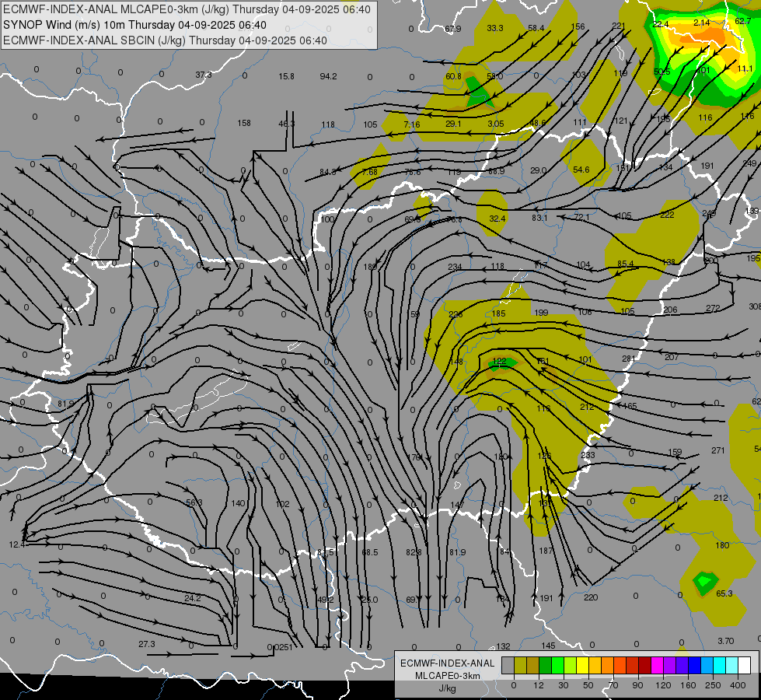Click the legend unit J/kg
Screen dimensions: 761x700
point(448,688)
